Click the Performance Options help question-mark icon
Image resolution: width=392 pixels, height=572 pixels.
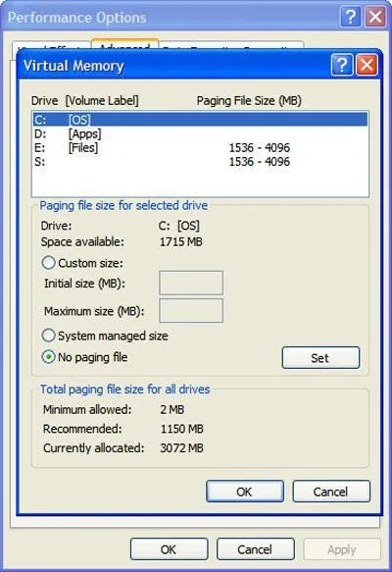(x=350, y=17)
